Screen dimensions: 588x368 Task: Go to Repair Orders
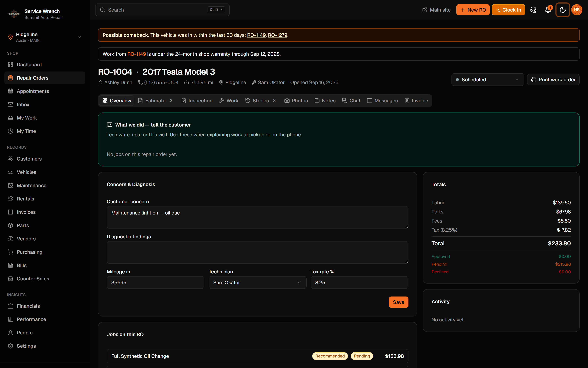(45, 78)
